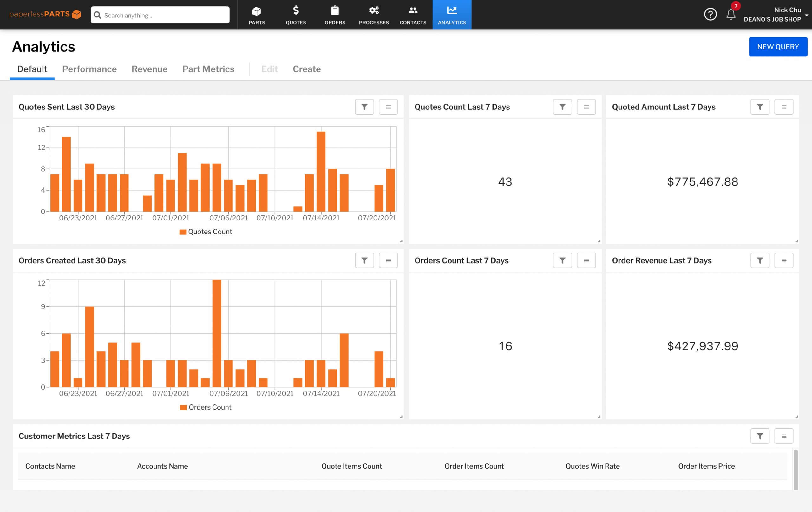Switch to Performance analytics tab
The image size is (812, 512).
[x=89, y=69]
